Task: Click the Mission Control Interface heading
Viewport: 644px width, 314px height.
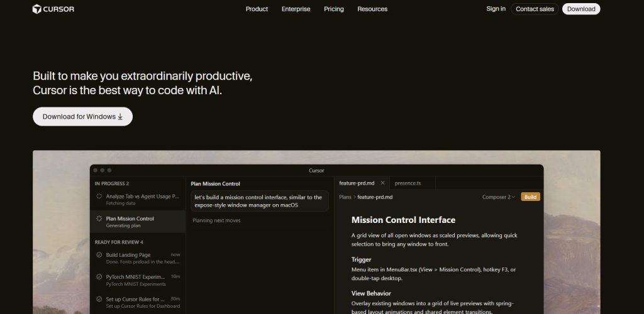Action: (403, 220)
